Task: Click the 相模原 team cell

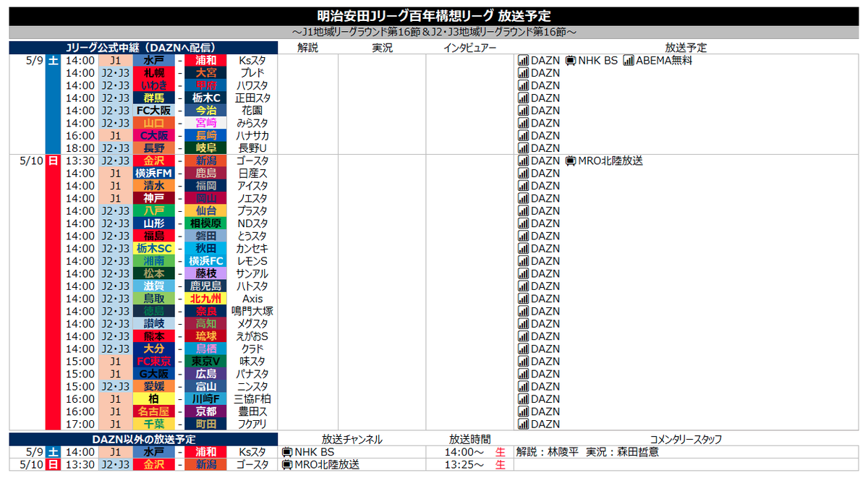Action: (206, 223)
